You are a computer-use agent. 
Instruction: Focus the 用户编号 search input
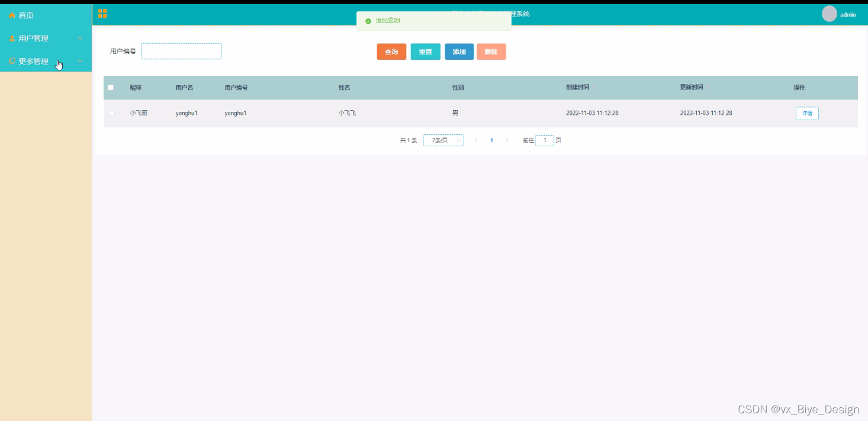181,52
